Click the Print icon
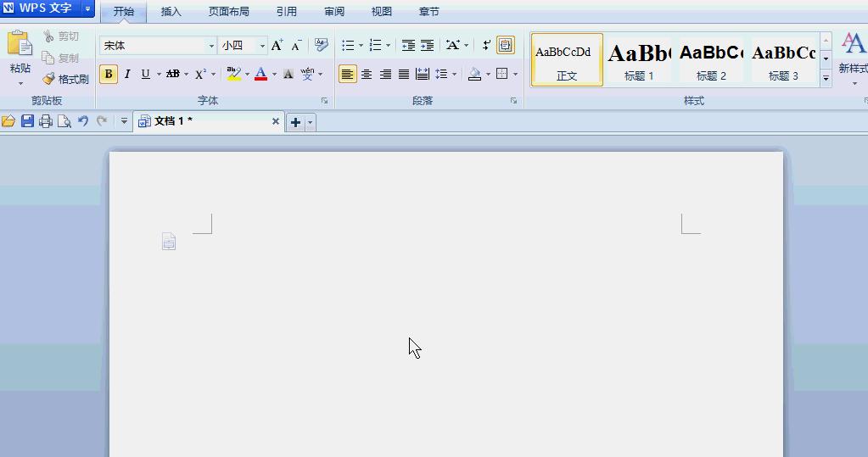 point(45,121)
